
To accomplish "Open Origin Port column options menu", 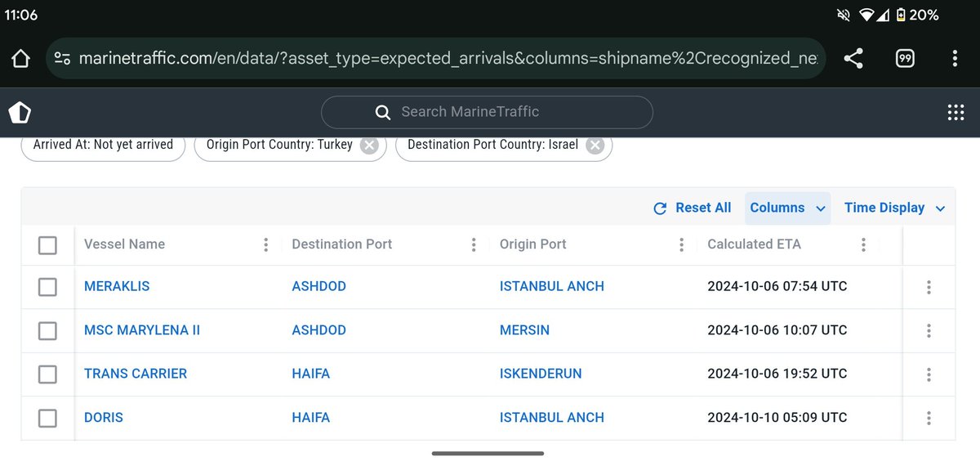I will tap(681, 244).
